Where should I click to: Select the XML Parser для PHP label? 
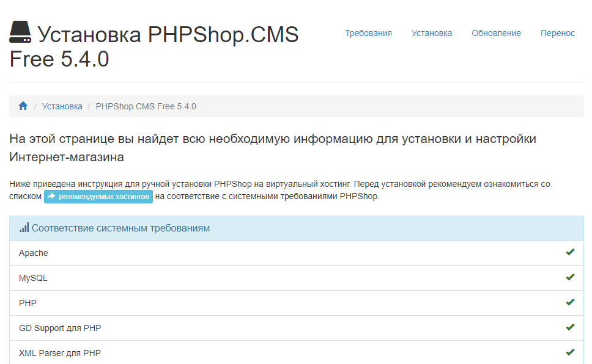60,353
